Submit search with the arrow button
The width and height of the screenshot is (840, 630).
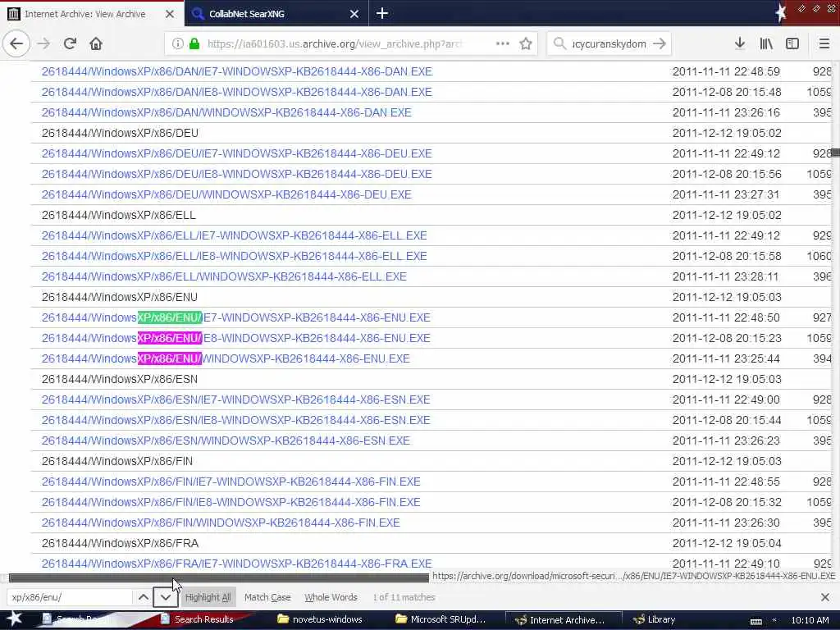point(660,43)
